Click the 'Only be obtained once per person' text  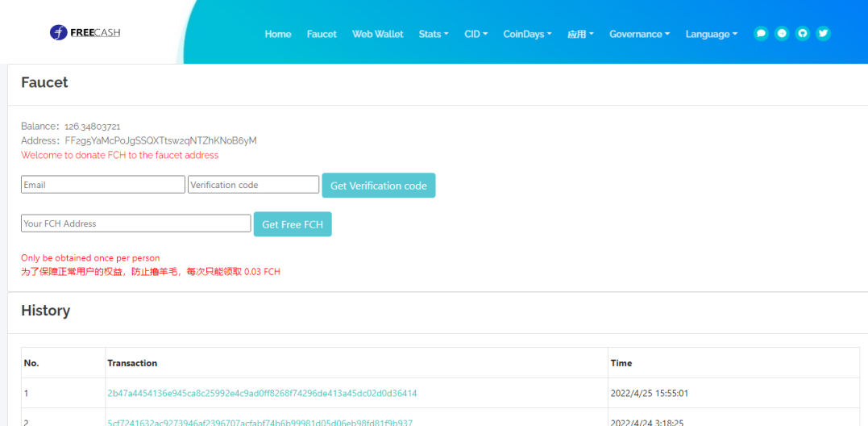[x=90, y=257]
